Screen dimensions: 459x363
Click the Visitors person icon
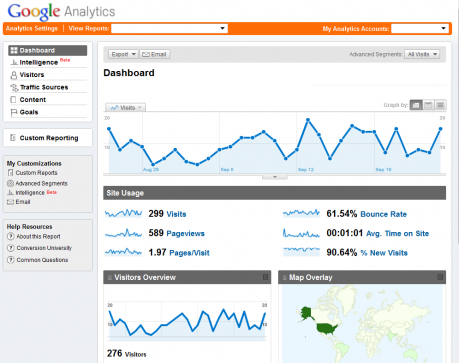click(x=14, y=75)
